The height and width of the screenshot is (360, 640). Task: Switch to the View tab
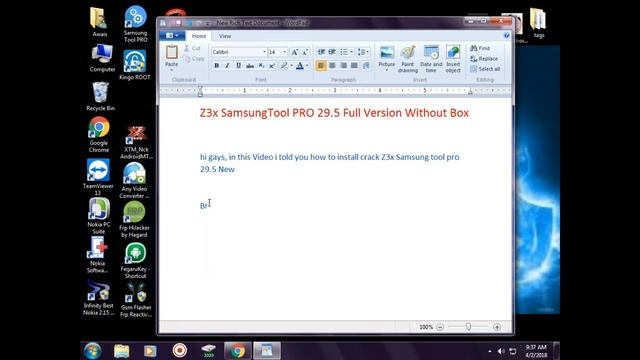[x=225, y=36]
